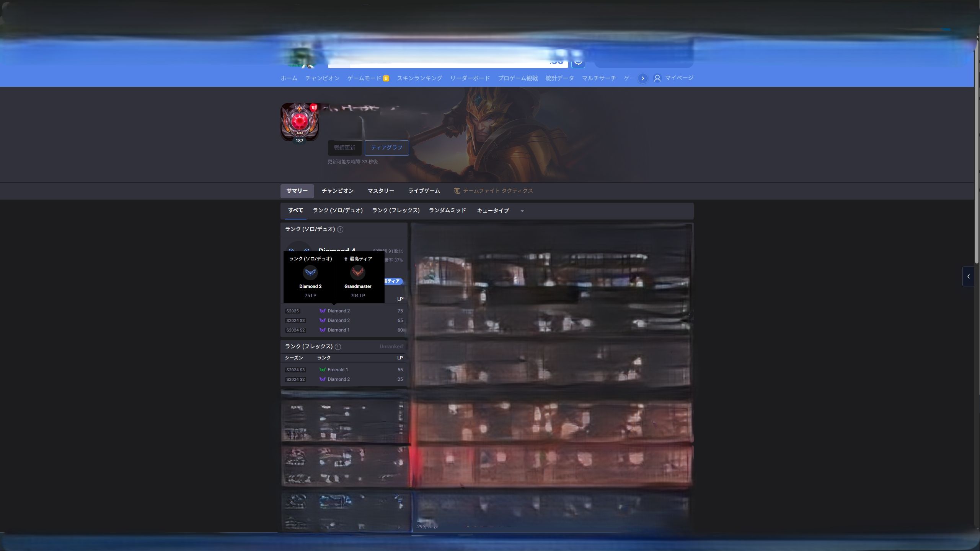This screenshot has height=551, width=980.
Task: Filter matches by ランク (ソロ/デュオ) tab
Action: (x=338, y=210)
